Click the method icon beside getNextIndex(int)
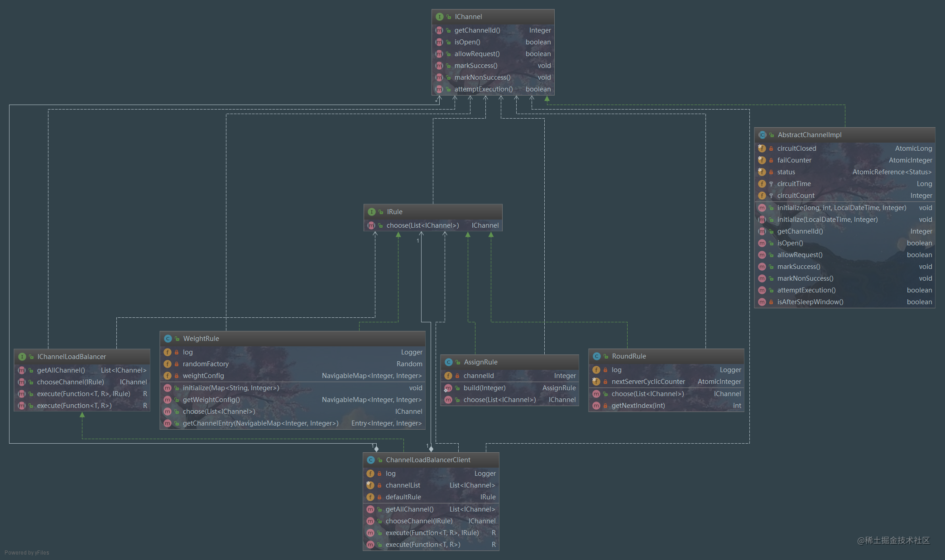Screen dimensions: 945x560 [x=596, y=406]
